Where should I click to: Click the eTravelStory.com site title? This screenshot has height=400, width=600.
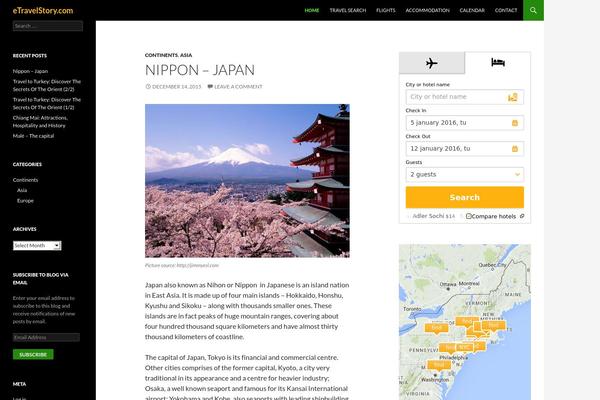pos(43,10)
